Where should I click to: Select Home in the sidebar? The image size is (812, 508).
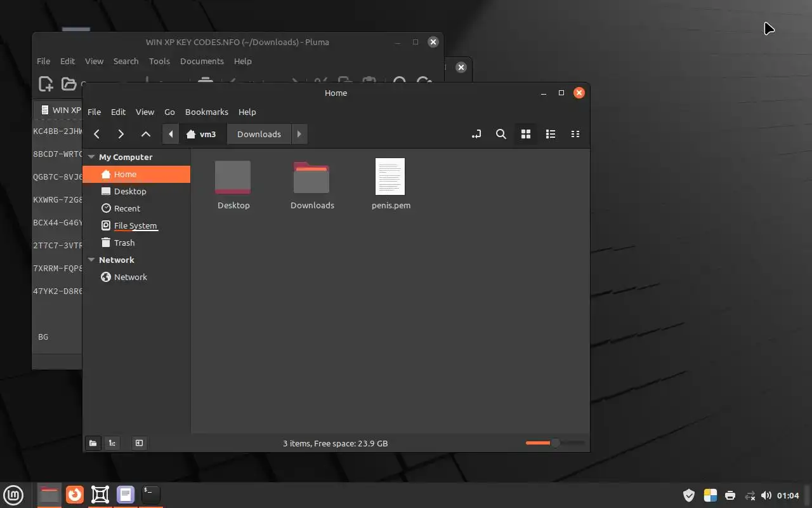(136, 174)
